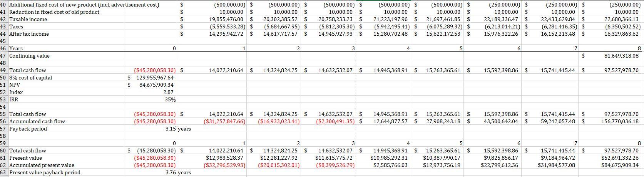Select 'Total cash flow' label in row 55
The width and height of the screenshot is (644, 177).
coord(27,114)
